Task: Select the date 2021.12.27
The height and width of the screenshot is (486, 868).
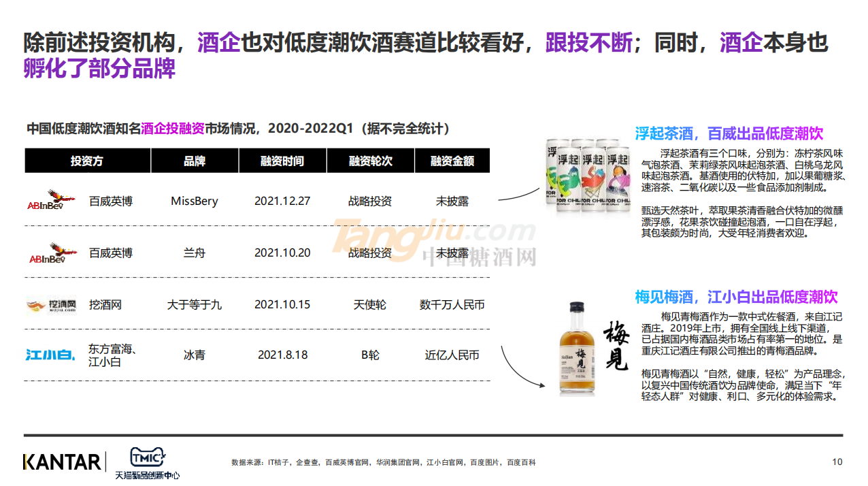Action: (x=282, y=201)
